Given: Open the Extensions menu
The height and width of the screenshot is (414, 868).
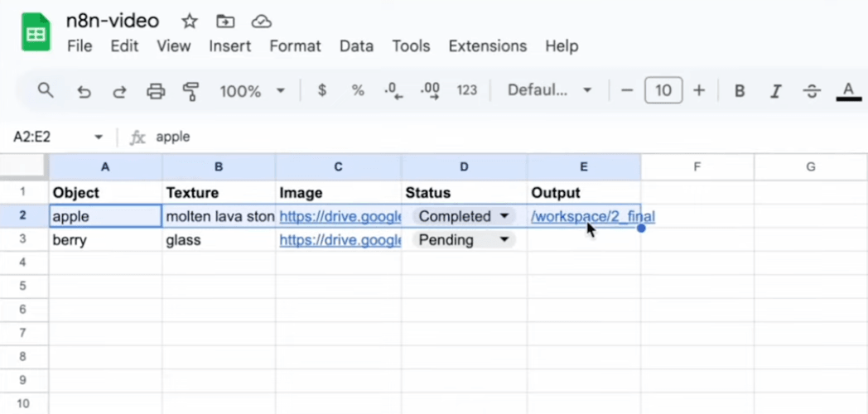Looking at the screenshot, I should (487, 46).
